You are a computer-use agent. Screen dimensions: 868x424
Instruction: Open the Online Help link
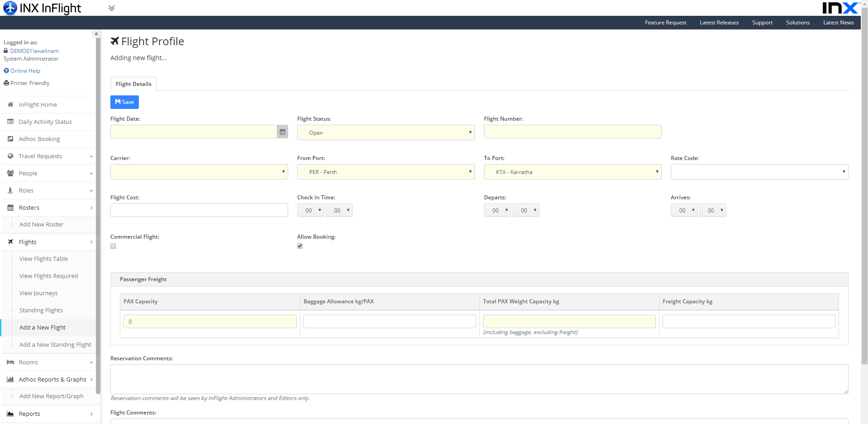[x=22, y=71]
